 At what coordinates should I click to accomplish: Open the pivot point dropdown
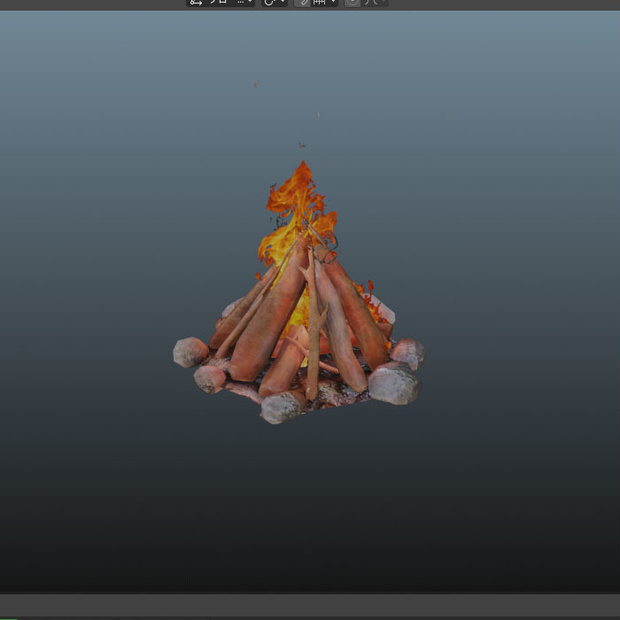(x=274, y=2)
